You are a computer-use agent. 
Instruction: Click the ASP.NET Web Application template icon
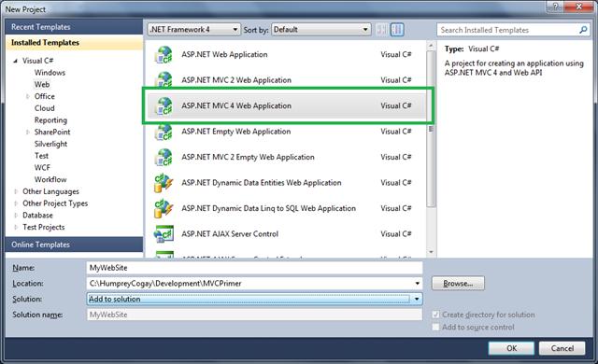(164, 55)
